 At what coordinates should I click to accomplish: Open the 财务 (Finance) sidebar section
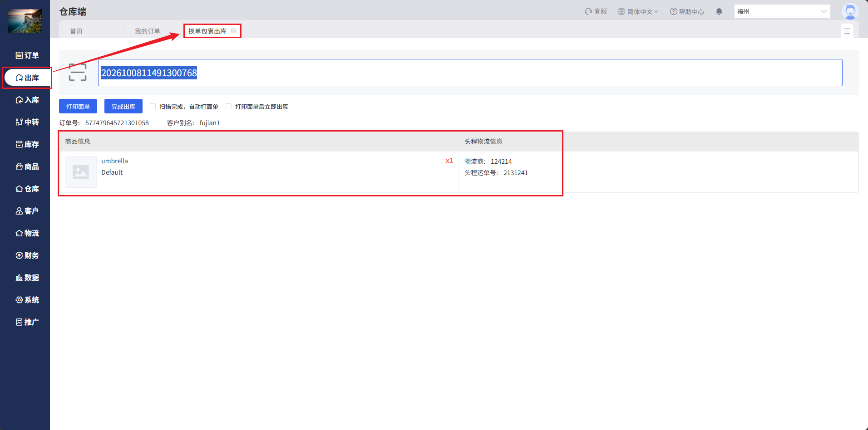tap(27, 255)
